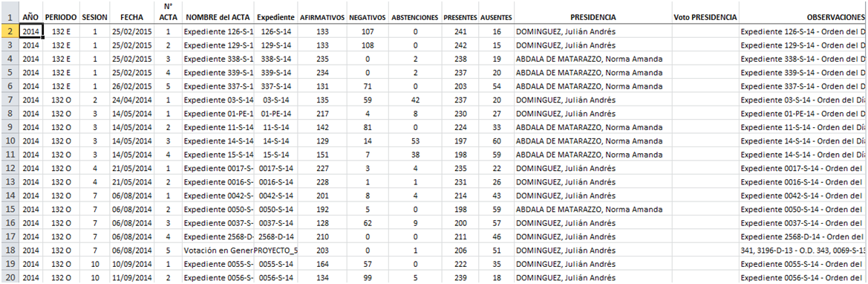Select row header number 10

pyautogui.click(x=10, y=141)
